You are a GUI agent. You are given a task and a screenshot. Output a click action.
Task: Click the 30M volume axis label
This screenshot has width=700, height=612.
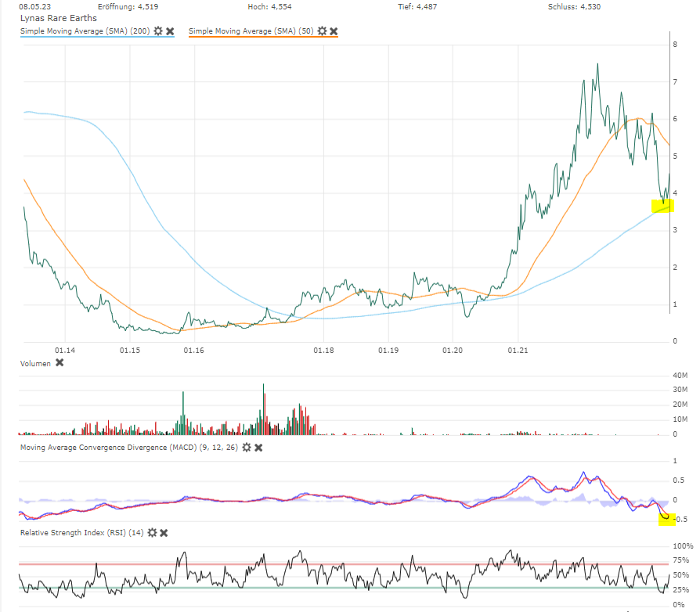680,390
